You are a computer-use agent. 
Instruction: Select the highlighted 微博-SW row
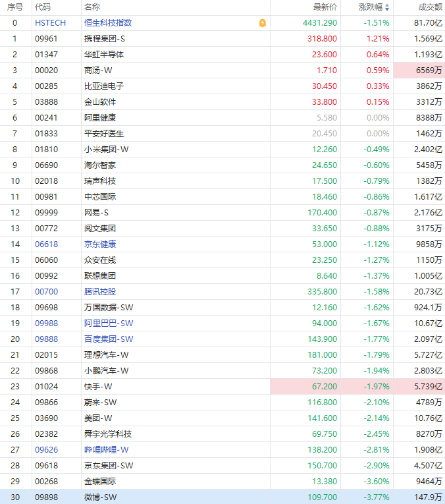click(222, 497)
